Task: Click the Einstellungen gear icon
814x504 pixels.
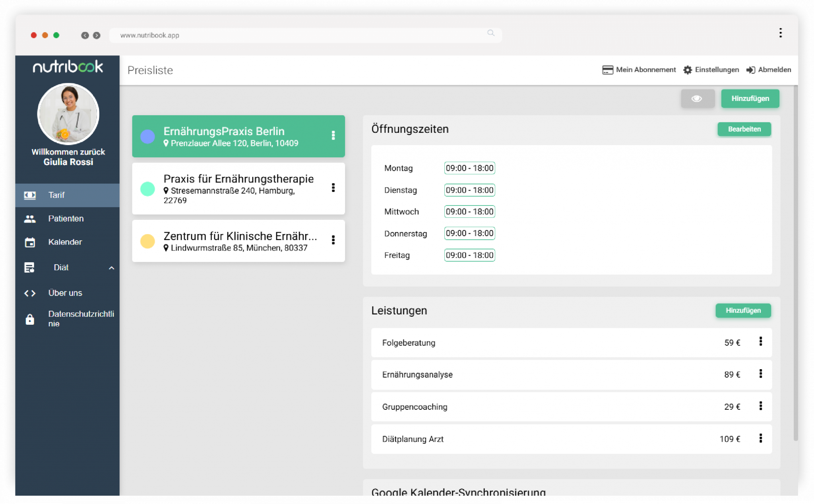Action: pyautogui.click(x=687, y=70)
